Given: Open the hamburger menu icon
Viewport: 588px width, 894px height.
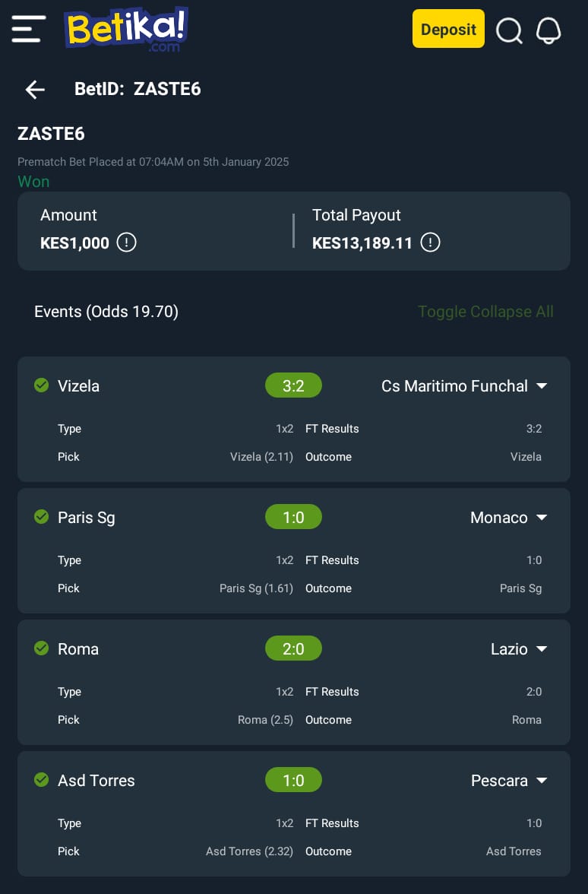Looking at the screenshot, I should tap(29, 29).
